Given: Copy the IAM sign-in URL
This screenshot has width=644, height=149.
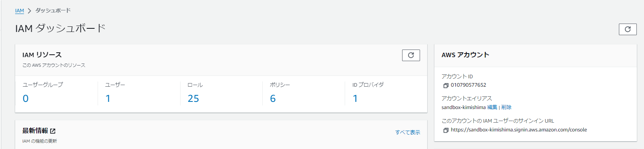Looking at the screenshot, I should coord(446,130).
